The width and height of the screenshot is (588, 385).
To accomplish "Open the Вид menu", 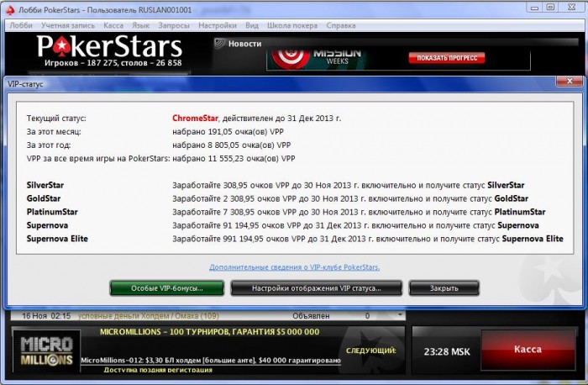I will pos(252,25).
